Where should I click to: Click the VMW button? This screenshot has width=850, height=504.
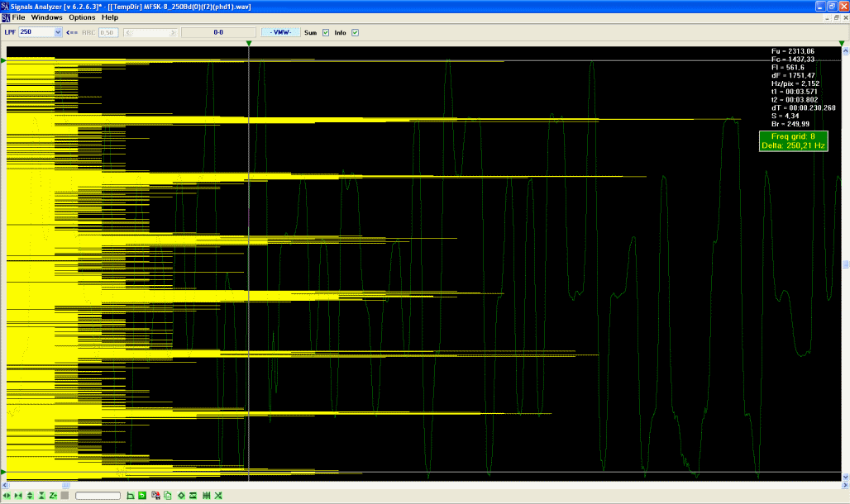(280, 32)
